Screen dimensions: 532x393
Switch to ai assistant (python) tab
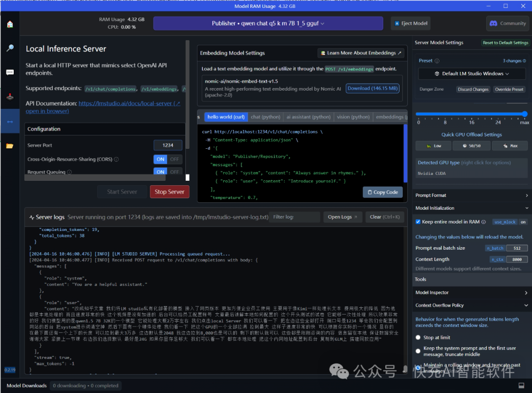tap(308, 117)
